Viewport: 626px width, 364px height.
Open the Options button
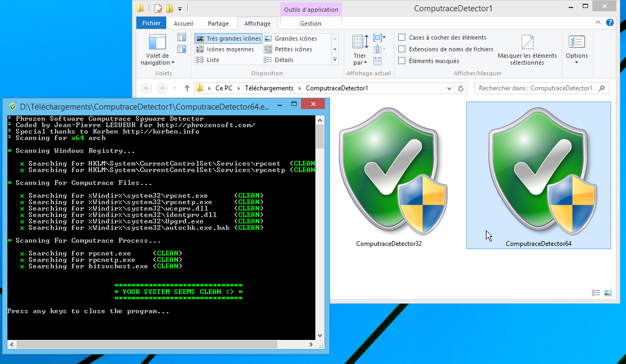tap(576, 50)
